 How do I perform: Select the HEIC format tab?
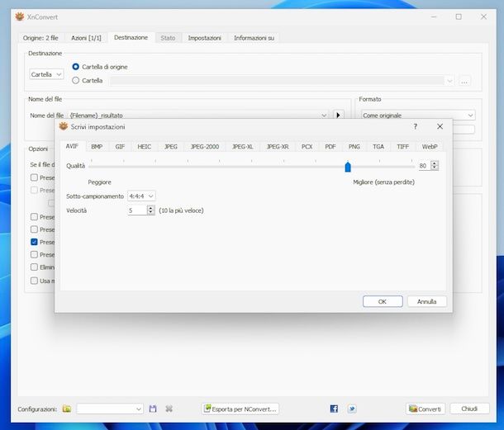(x=145, y=146)
